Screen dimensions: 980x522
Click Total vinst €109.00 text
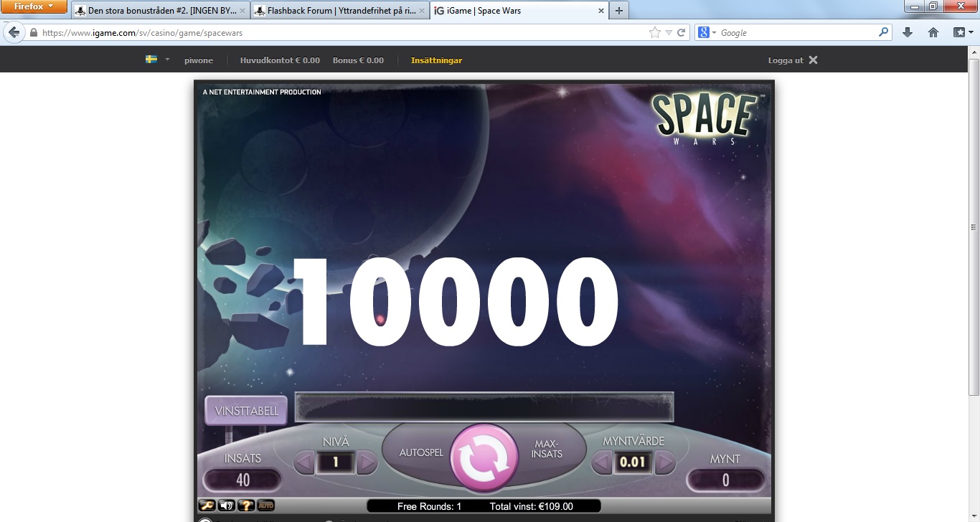point(532,506)
